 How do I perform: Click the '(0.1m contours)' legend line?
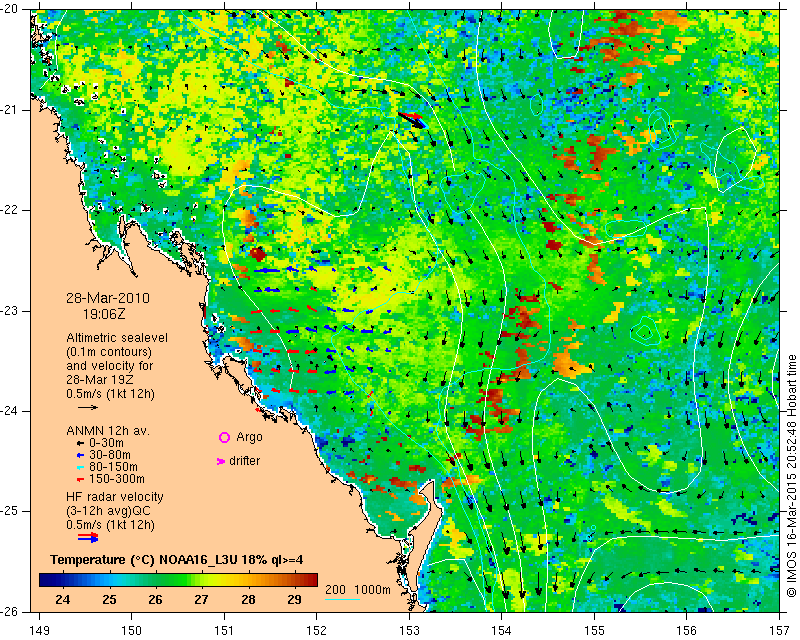coord(109,352)
